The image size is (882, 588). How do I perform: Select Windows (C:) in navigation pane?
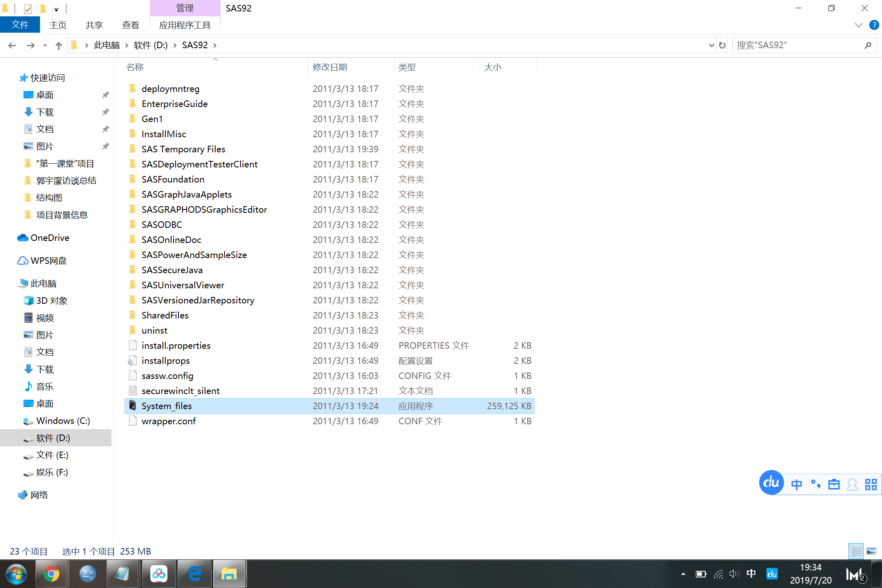63,421
